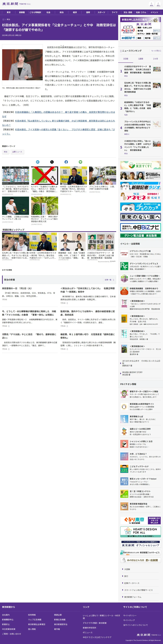Open the 社説・コラム navigation item
163x644 pixels.
pyautogui.click(x=141, y=12)
